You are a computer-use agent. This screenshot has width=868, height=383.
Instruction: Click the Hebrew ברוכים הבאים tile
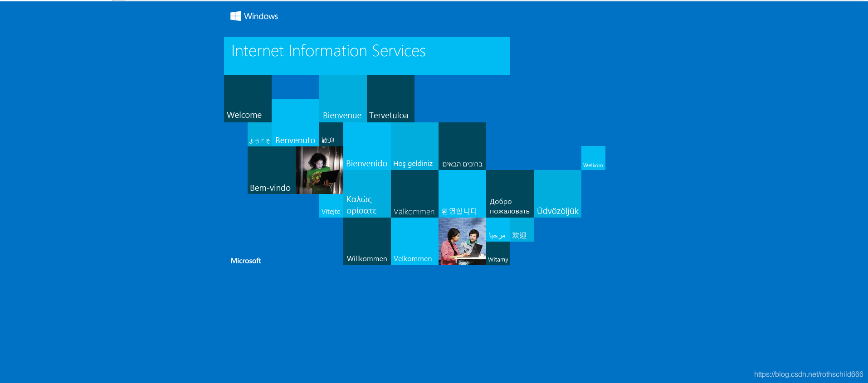tap(462, 146)
